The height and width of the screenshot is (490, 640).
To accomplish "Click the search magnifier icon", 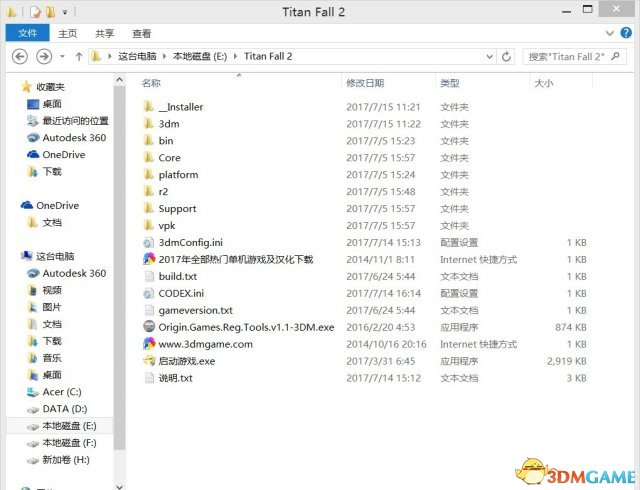I will pos(615,56).
